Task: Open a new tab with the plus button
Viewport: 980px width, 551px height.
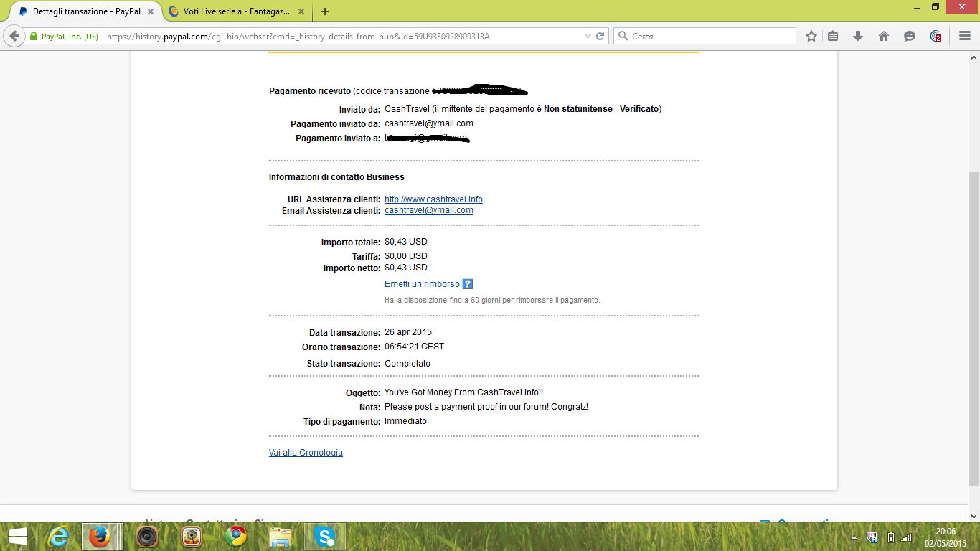Action: (x=325, y=11)
